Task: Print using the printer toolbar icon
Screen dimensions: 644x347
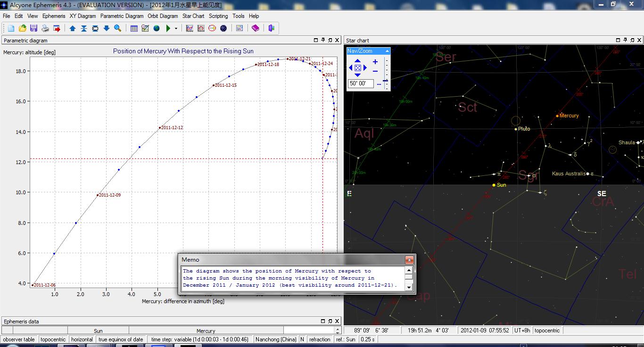Action: (x=45, y=28)
